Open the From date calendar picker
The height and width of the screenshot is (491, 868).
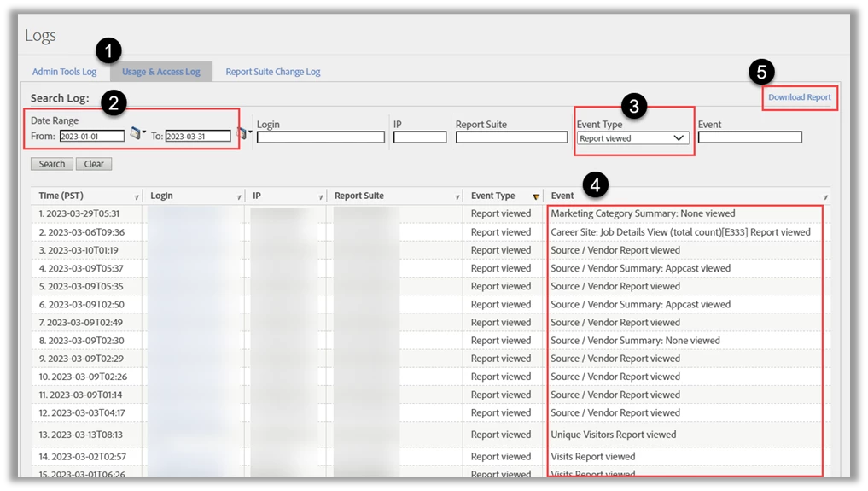[x=137, y=133]
